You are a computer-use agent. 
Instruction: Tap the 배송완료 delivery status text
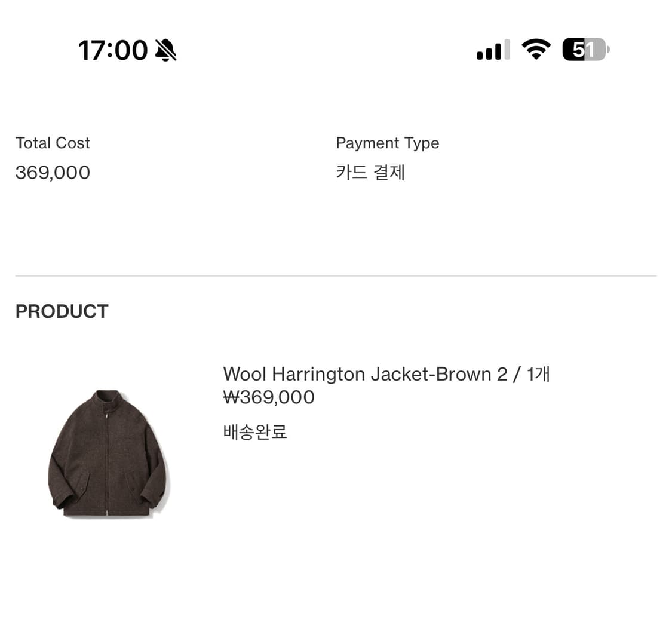click(255, 431)
